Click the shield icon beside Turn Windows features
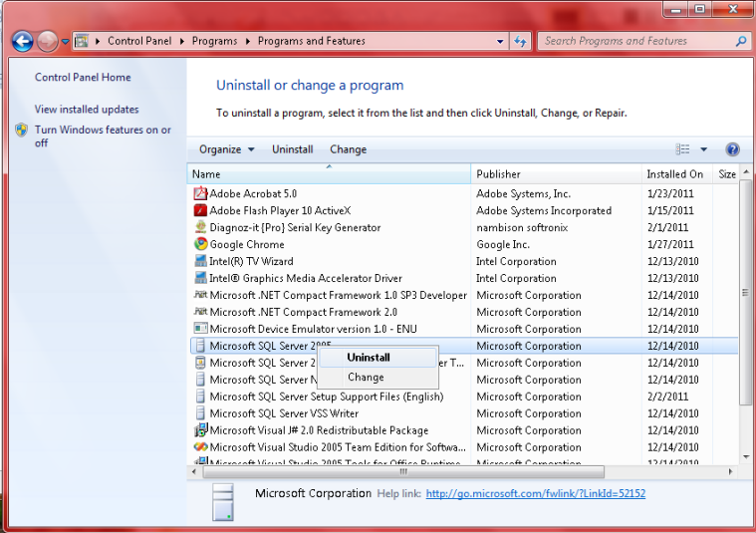 click(x=21, y=130)
